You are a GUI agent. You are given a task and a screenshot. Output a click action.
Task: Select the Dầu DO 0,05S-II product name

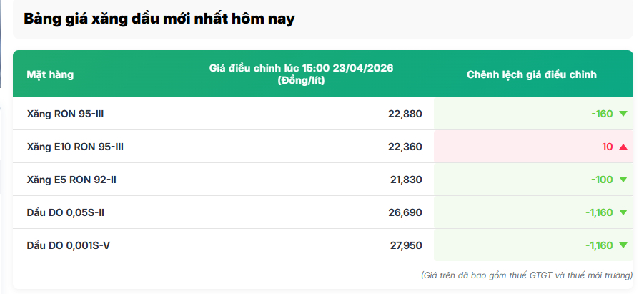(66, 212)
